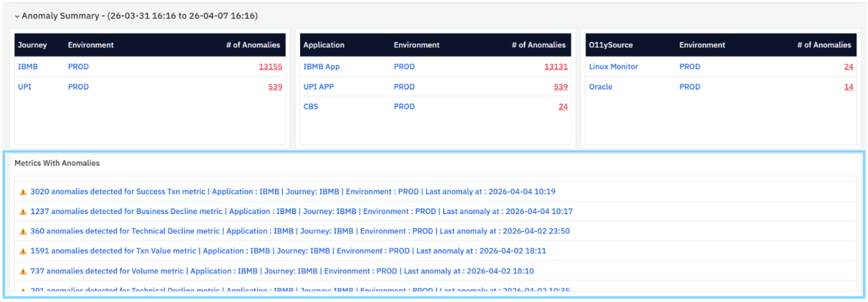Open the 24 anomalies count for Linux Monitor

(849, 66)
